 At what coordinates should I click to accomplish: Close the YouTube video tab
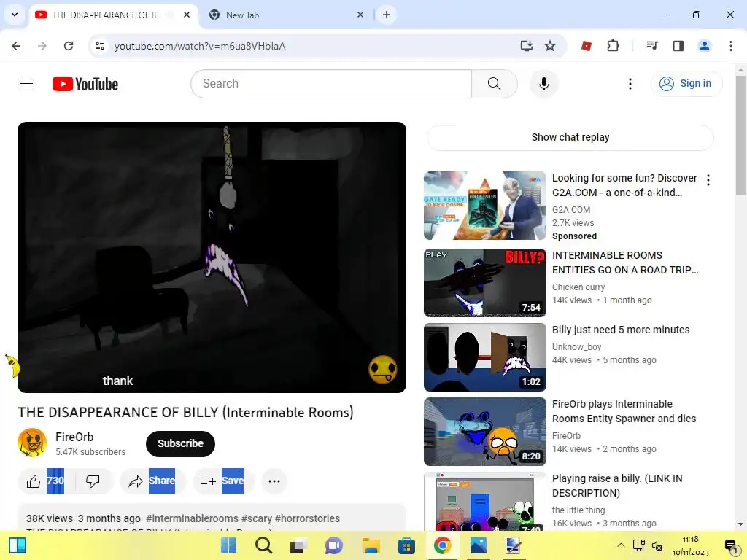[187, 15]
